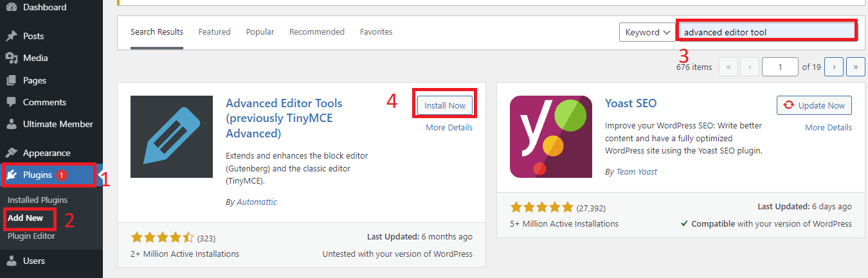868x278 pixels.
Task: Click the Dashboard gauge icon
Action: pos(12,7)
